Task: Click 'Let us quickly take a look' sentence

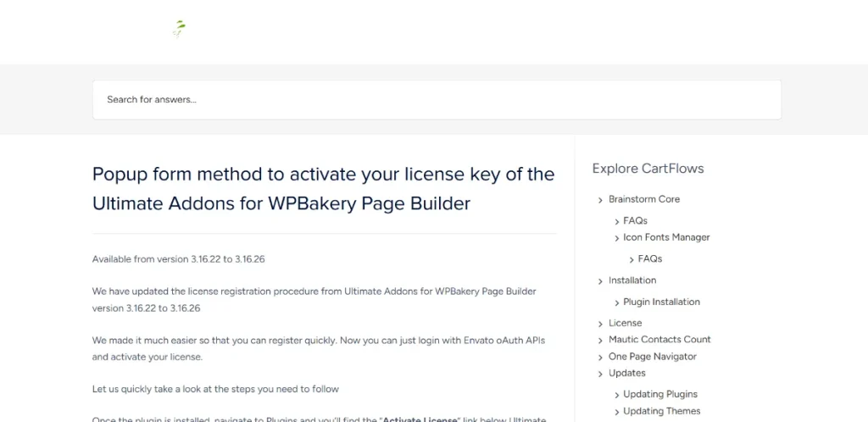Action: [x=215, y=389]
